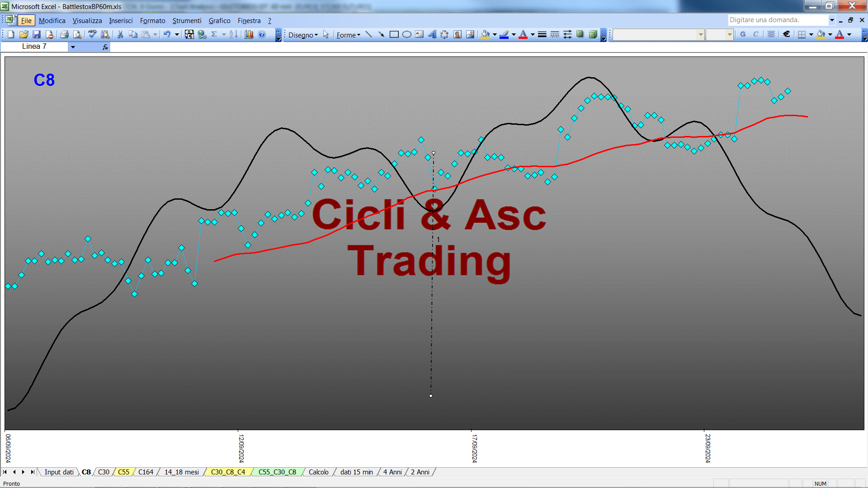Click the drawing Fill Color yellow bucket

486,34
